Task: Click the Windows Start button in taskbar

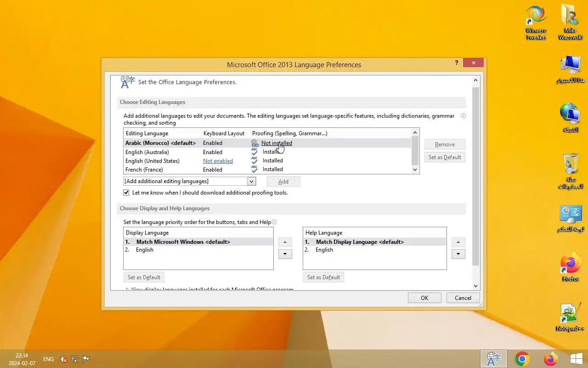Action: pos(577,359)
